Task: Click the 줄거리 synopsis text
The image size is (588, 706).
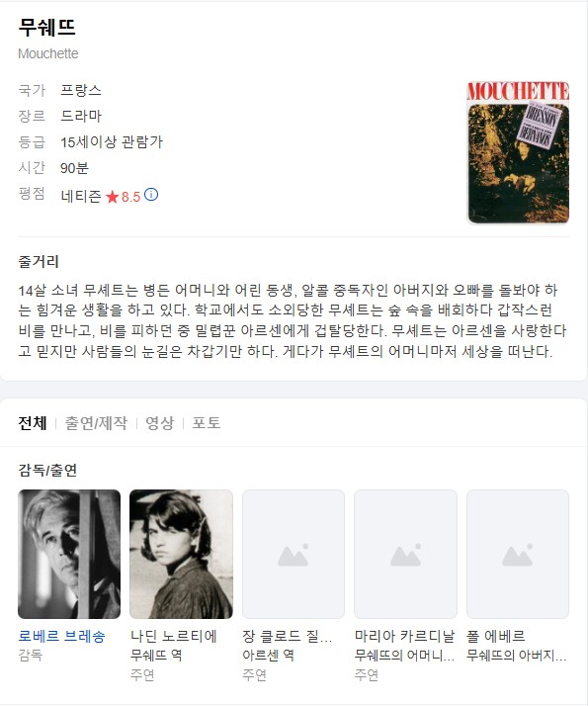Action: (x=293, y=320)
